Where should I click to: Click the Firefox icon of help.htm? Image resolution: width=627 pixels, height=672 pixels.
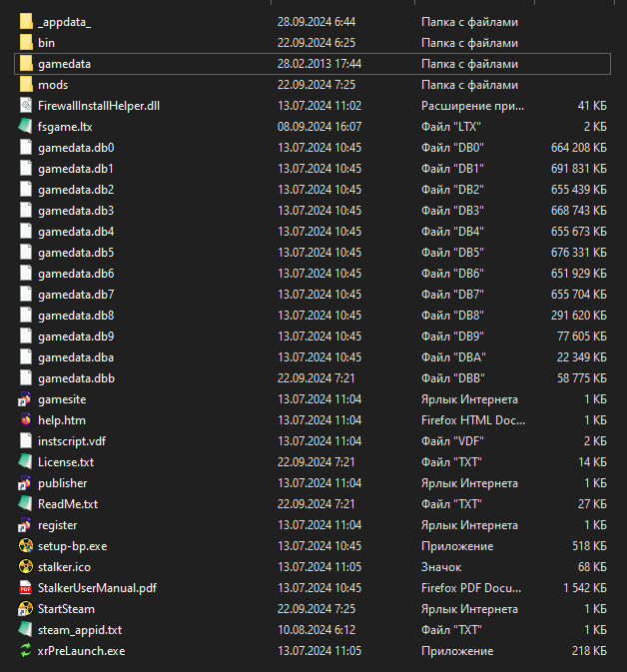[26, 420]
